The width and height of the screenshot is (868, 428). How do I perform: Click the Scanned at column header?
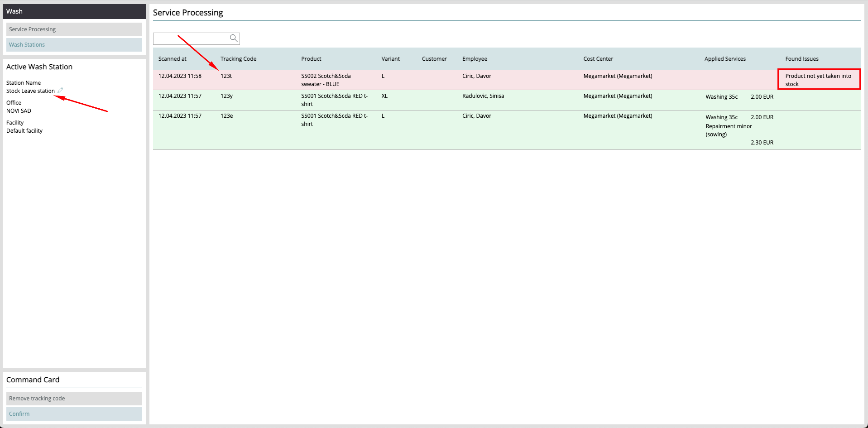(x=172, y=59)
